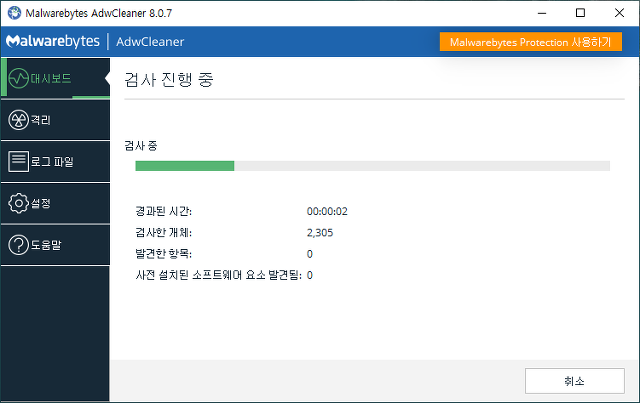Click the 발견한 항목 label

163,254
